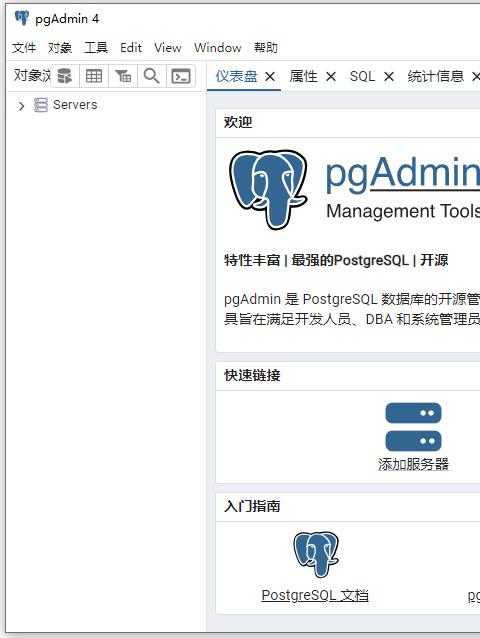Open the 文件 menu

click(24, 48)
